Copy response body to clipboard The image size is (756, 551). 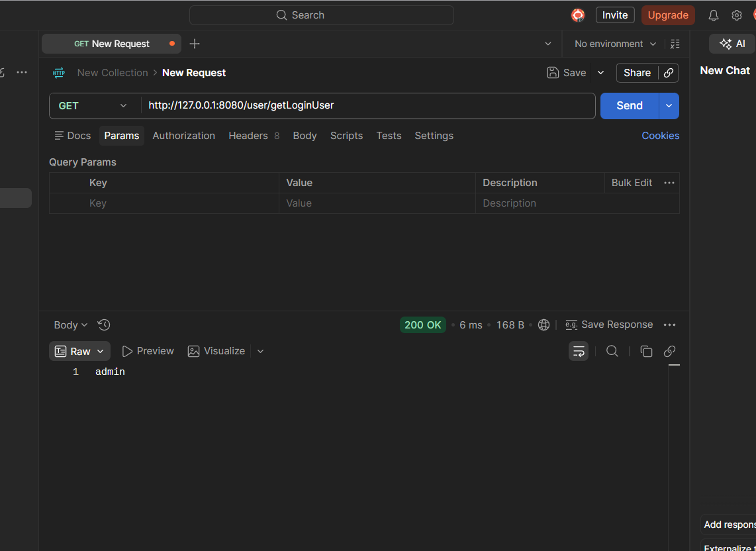tap(646, 351)
